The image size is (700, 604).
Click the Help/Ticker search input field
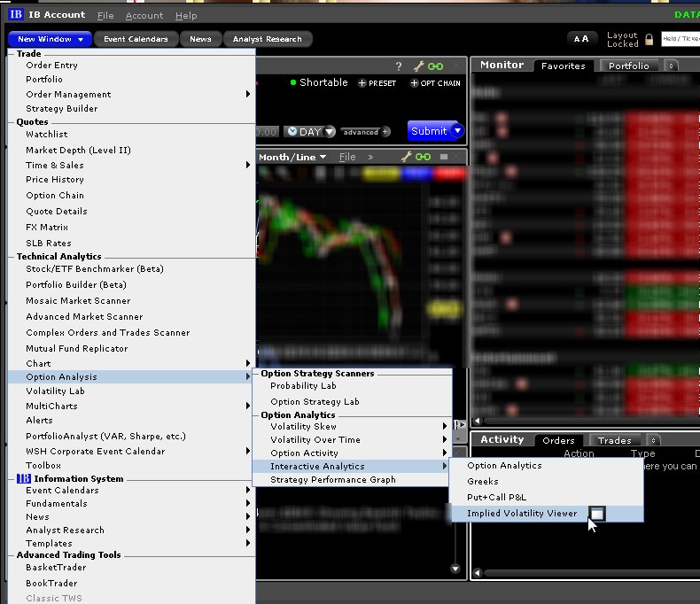(681, 39)
